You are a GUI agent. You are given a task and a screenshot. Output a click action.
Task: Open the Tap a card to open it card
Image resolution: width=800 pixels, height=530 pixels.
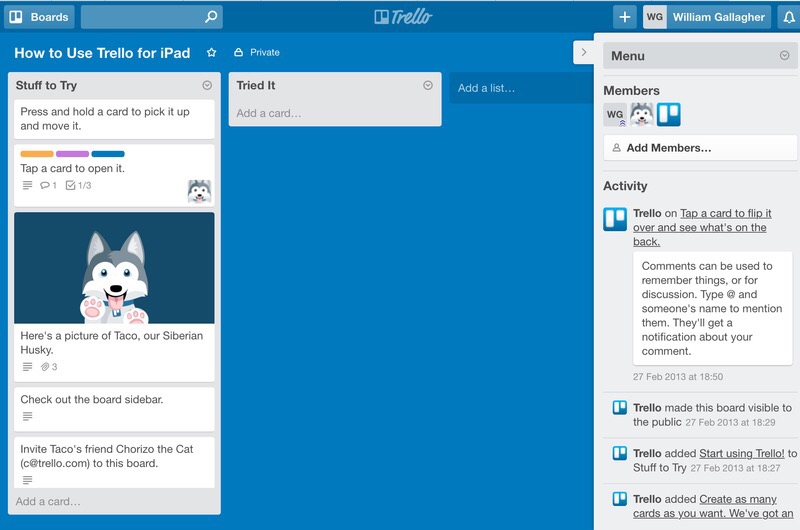(x=114, y=175)
